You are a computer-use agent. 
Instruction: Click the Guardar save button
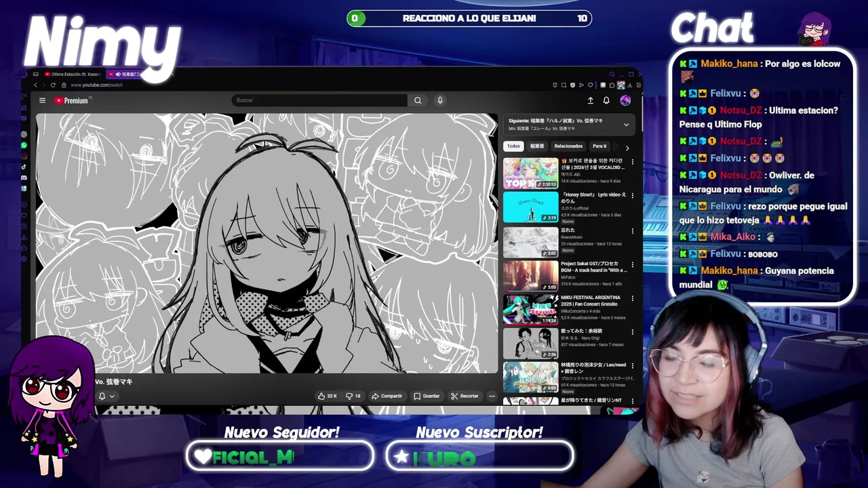click(427, 396)
